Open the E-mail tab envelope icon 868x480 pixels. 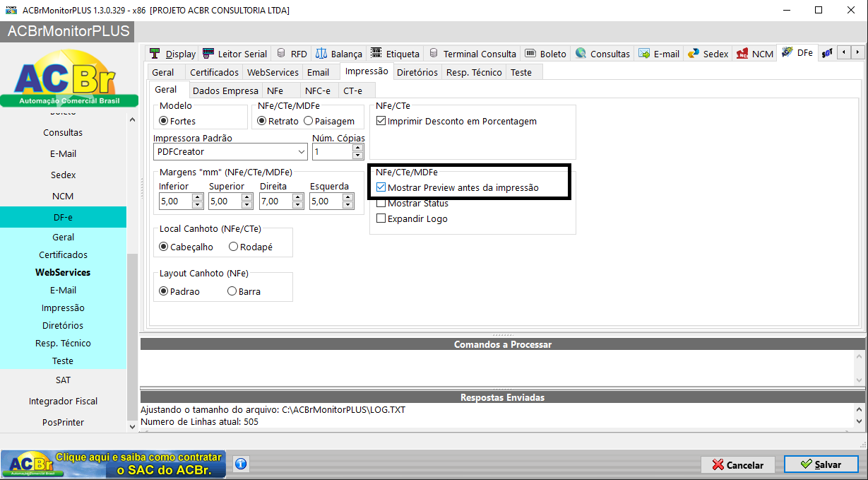tap(644, 54)
